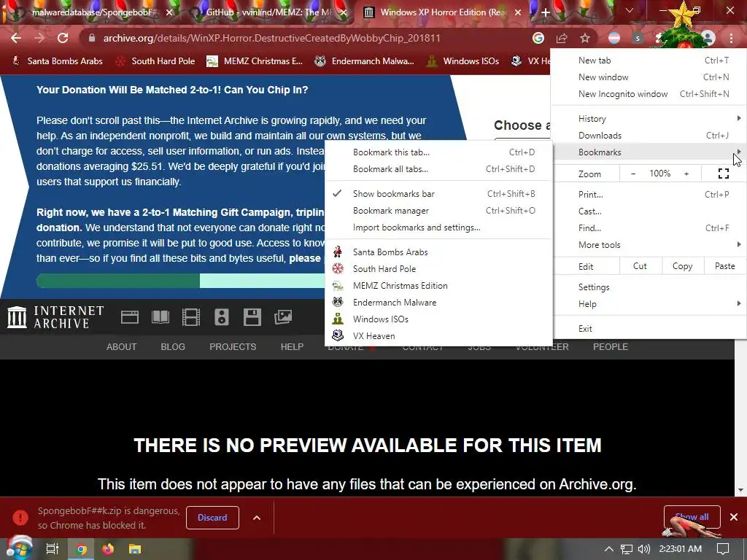Reload the page with the refresh icon
Screen dimensions: 747x560
point(63,38)
